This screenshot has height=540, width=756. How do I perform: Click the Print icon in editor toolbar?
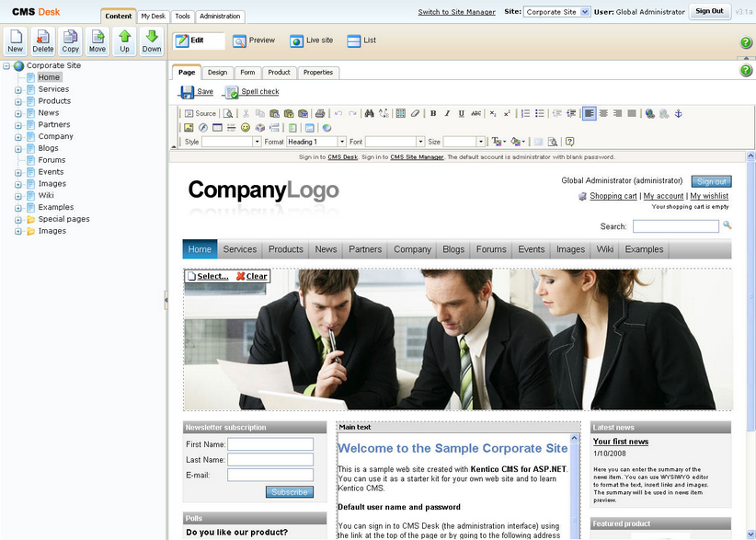pos(320,113)
